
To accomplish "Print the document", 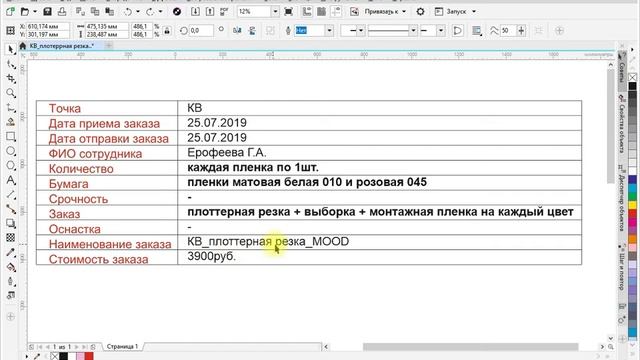I will (62, 11).
